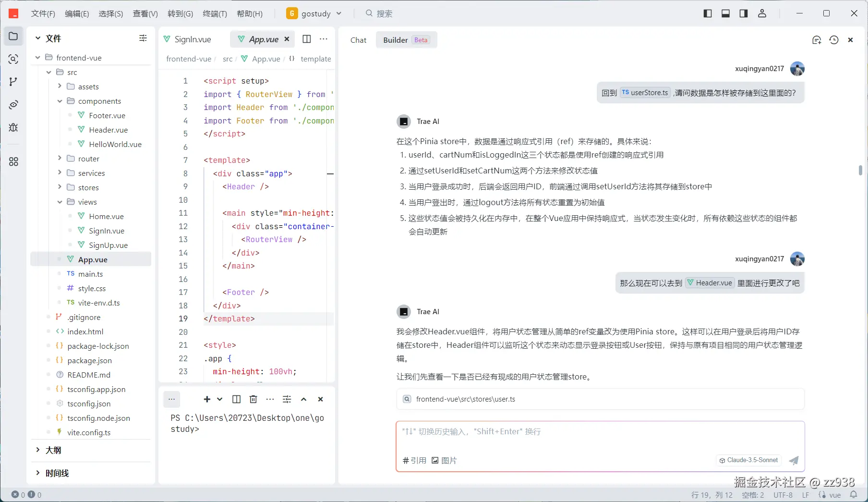
Task: Maximize terminal panel with up chevron
Action: point(304,399)
